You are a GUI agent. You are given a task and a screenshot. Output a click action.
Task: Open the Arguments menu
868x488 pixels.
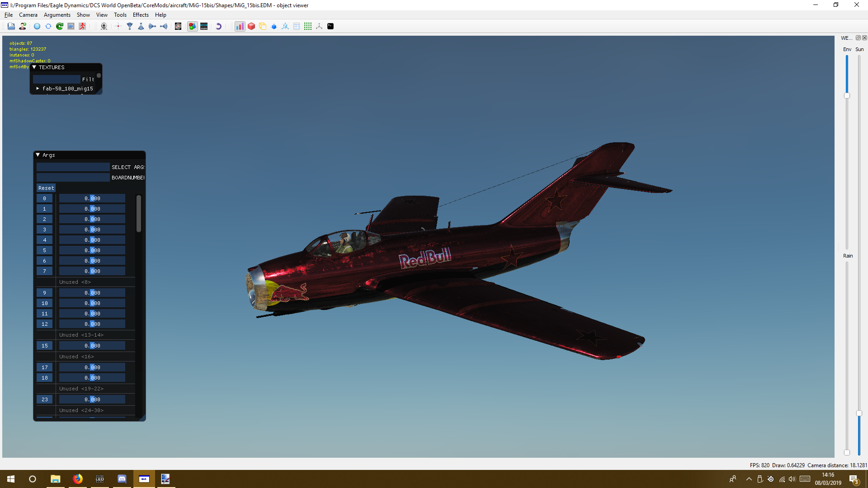point(57,15)
